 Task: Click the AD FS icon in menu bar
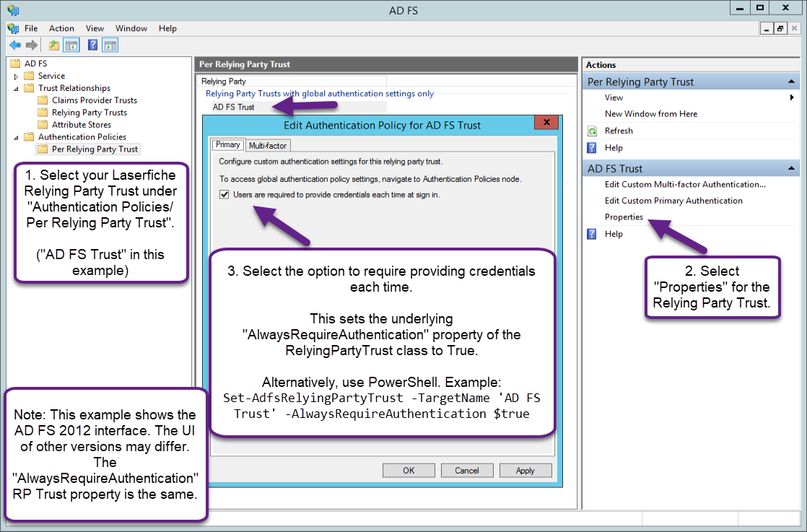[x=13, y=28]
